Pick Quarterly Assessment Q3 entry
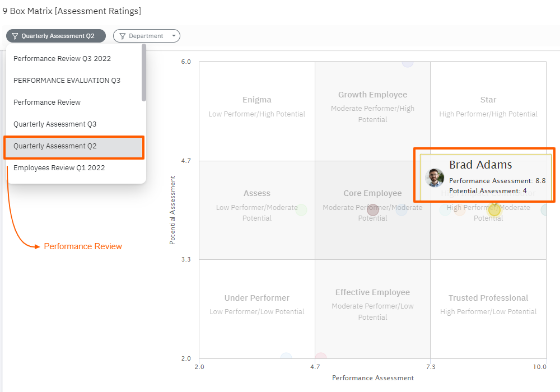 click(x=55, y=124)
